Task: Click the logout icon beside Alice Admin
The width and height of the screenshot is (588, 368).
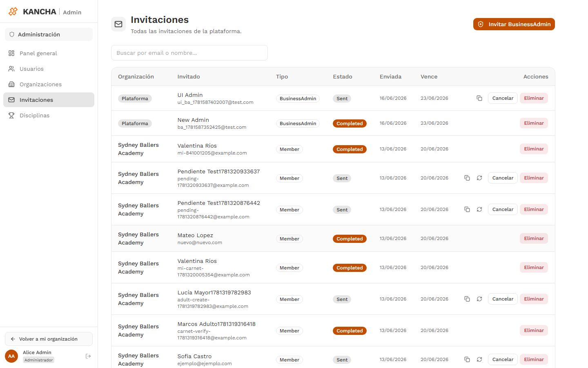Action: (x=88, y=356)
